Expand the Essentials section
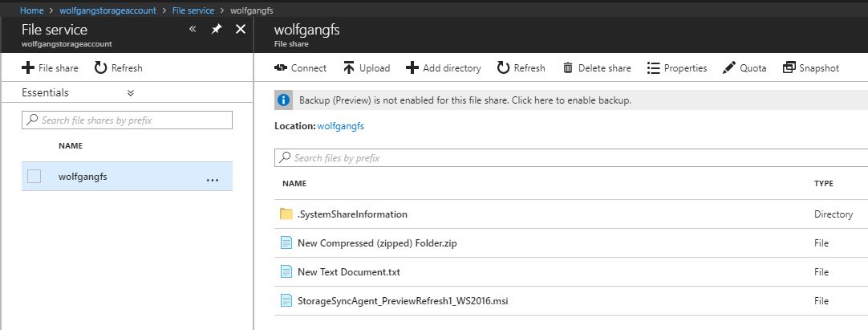Screen dimensions: 868x330 click(x=131, y=93)
